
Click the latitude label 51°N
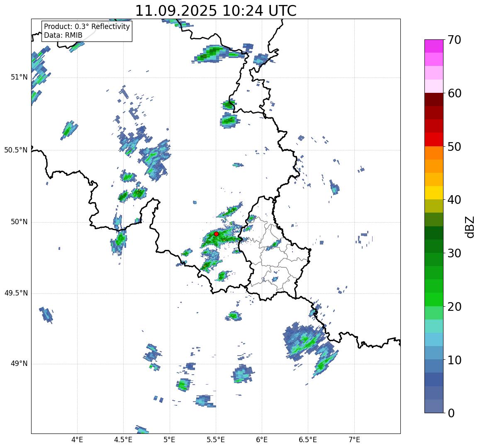(x=19, y=77)
